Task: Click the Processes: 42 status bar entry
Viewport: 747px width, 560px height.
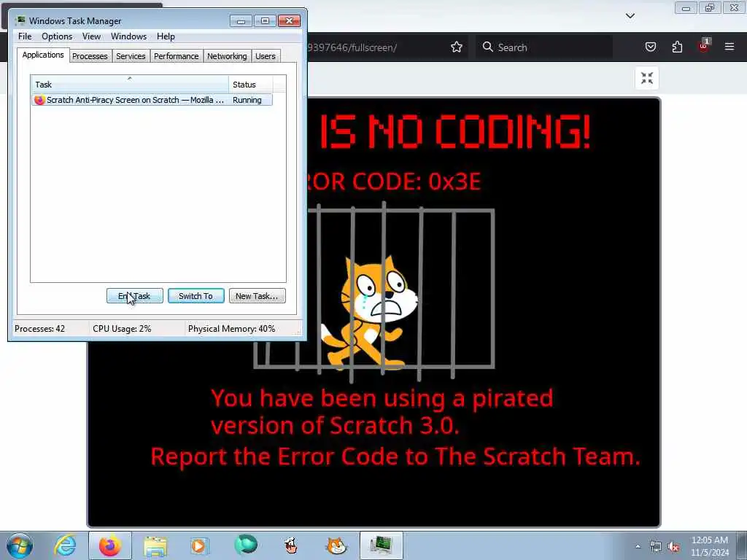Action: pos(39,329)
